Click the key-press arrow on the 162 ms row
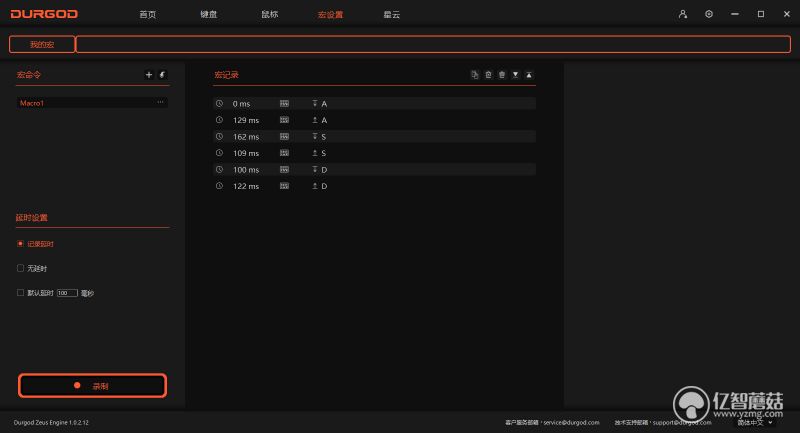Viewport: 800px width, 433px height. (x=315, y=136)
